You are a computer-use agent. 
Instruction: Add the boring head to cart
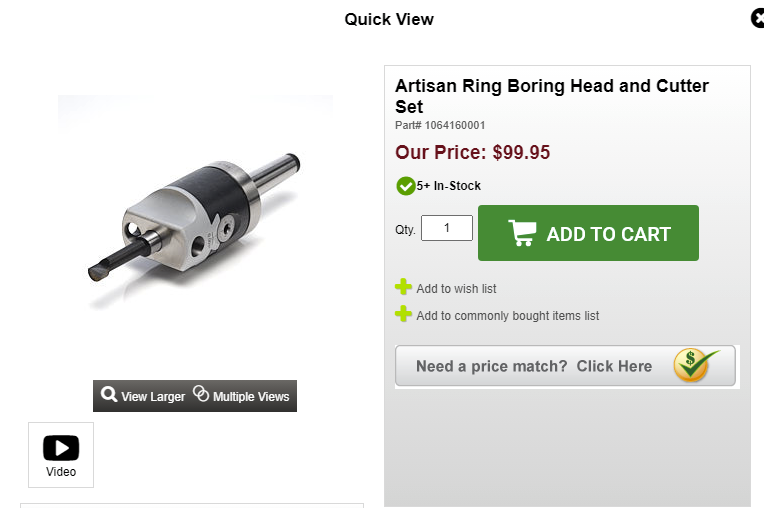pyautogui.click(x=588, y=233)
